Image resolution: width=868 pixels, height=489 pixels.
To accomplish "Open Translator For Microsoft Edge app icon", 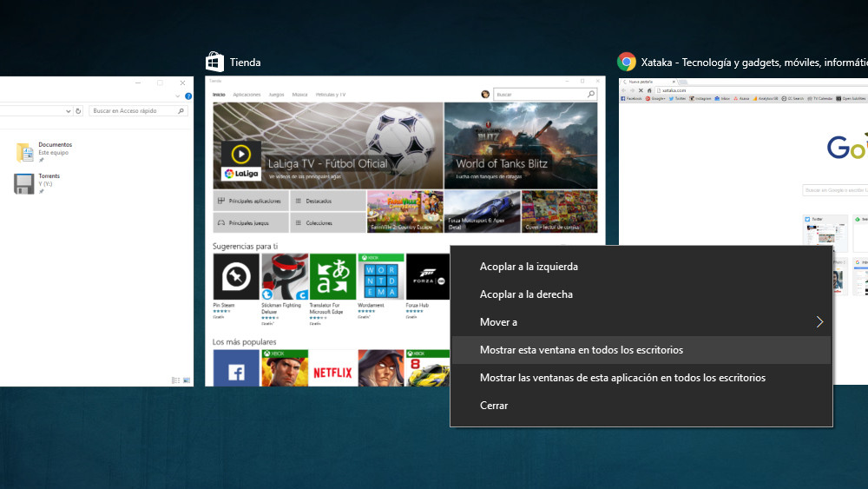I will point(332,277).
